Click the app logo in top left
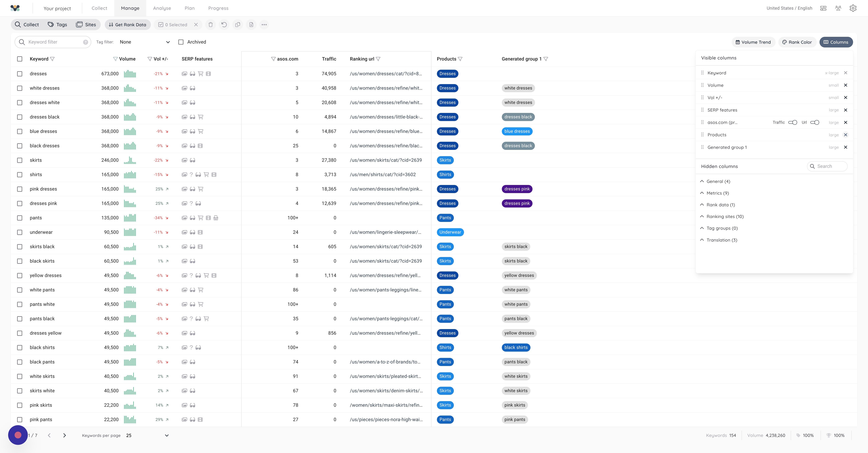This screenshot has height=453, width=868. 15,8
